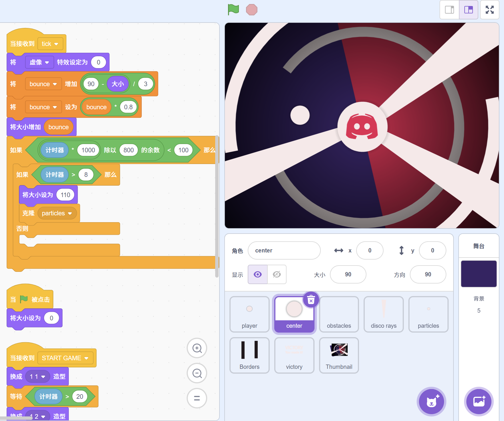The width and height of the screenshot is (504, 421).
Task: Click the sprite name field containing center
Action: pyautogui.click(x=284, y=250)
